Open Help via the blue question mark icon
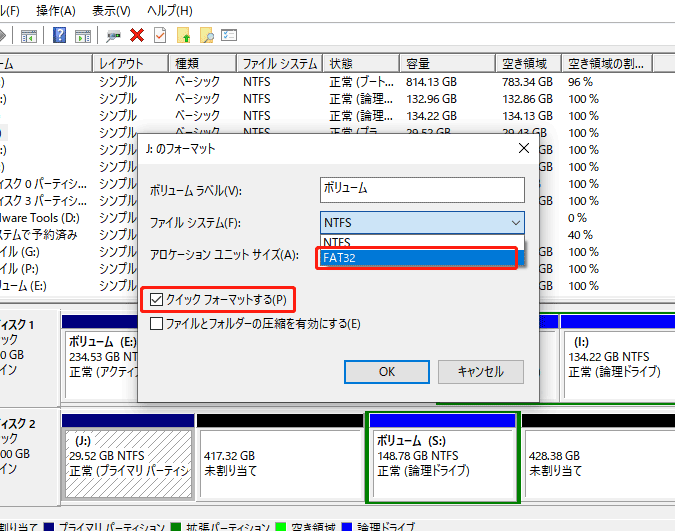The height and width of the screenshot is (531, 675). [59, 35]
